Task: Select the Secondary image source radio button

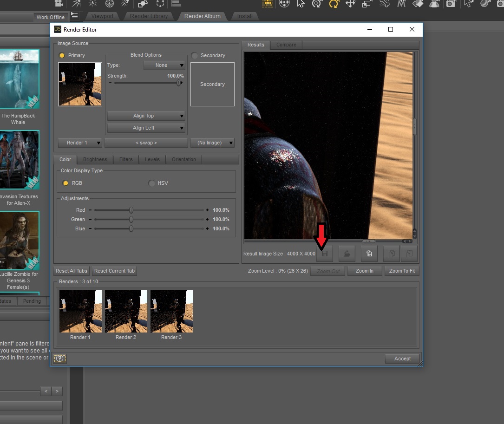Action: (195, 55)
